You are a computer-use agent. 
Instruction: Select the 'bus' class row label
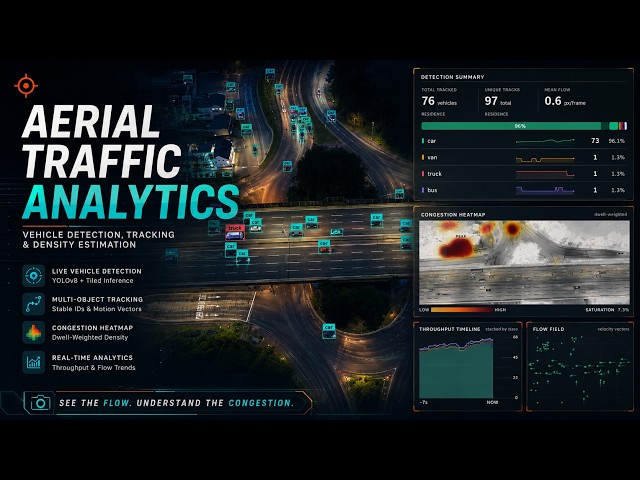[x=432, y=190]
